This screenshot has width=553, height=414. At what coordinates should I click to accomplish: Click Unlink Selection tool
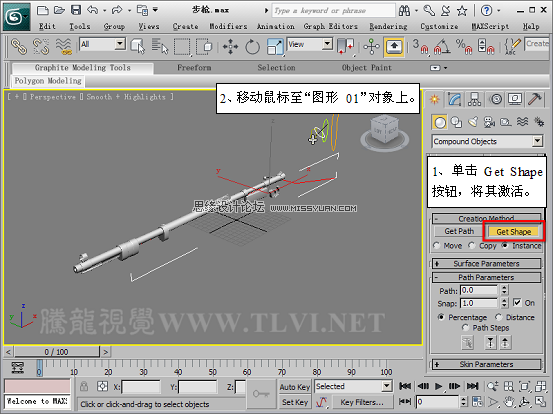click(41, 47)
